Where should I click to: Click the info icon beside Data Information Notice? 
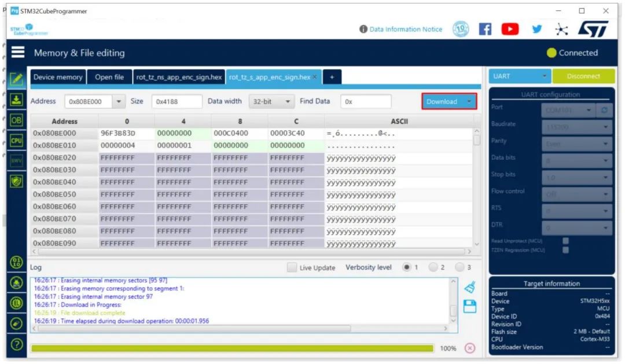click(363, 29)
